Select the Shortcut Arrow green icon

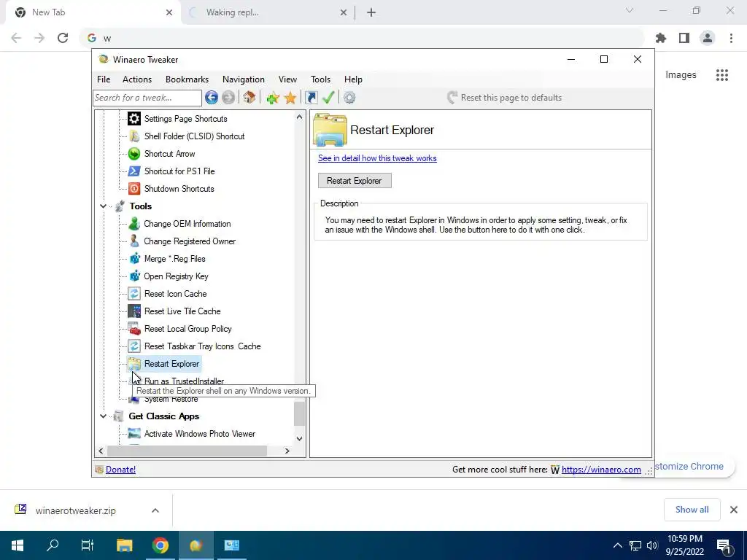pyautogui.click(x=134, y=154)
